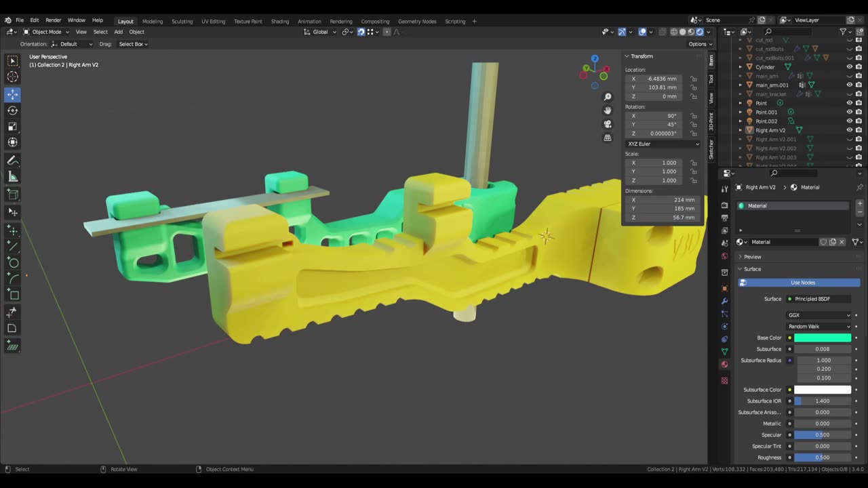Click the outliner filter funnel icon
This screenshot has width=868, height=488.
[x=843, y=32]
